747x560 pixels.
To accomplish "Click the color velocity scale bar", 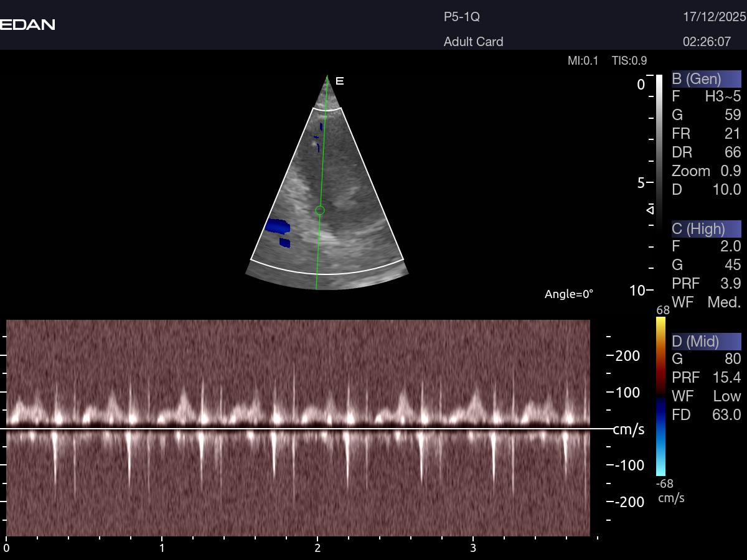I will click(x=660, y=396).
